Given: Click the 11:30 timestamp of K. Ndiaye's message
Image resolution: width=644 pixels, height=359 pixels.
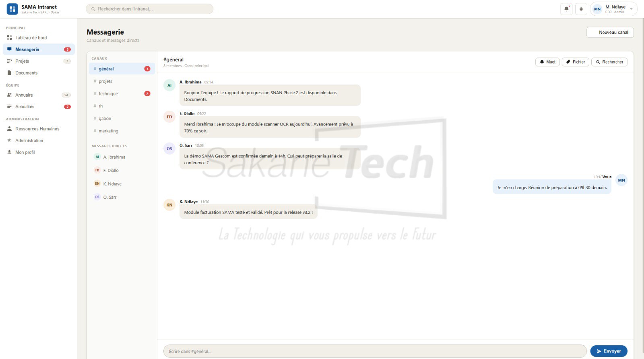Looking at the screenshot, I should (205, 202).
